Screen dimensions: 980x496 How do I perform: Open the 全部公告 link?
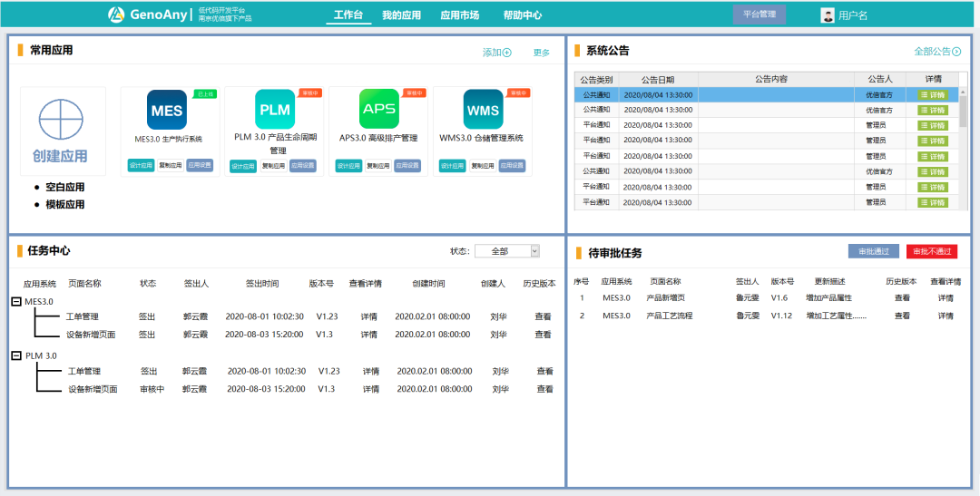(937, 52)
